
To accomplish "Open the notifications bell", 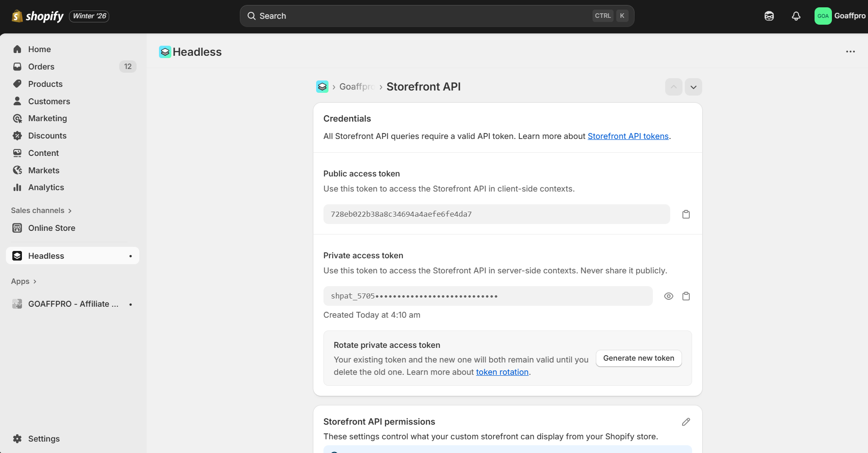I will pyautogui.click(x=796, y=16).
